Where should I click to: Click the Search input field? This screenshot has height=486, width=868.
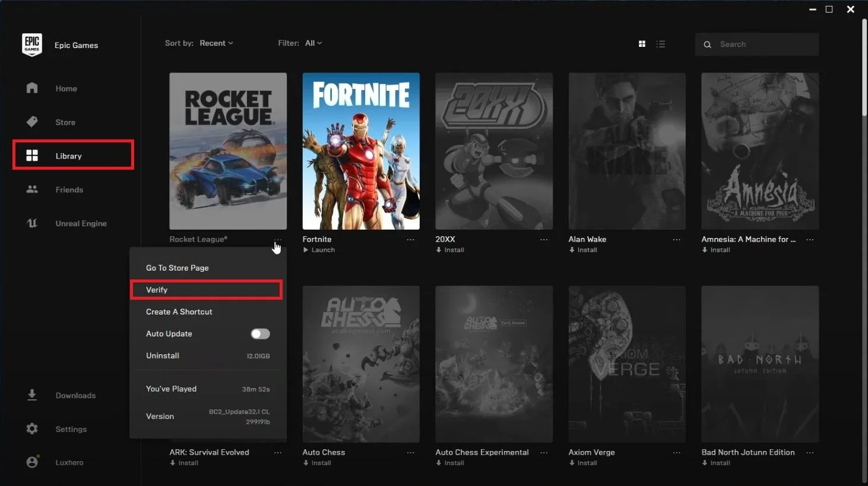click(757, 45)
